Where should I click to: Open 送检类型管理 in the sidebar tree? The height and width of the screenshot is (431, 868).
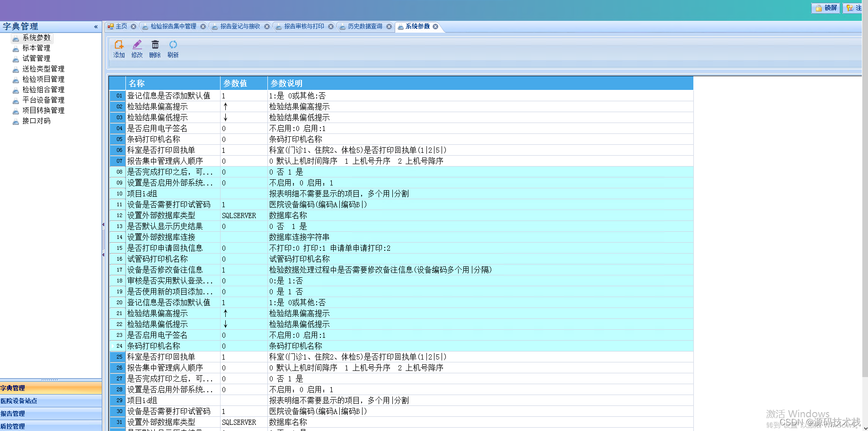point(44,69)
